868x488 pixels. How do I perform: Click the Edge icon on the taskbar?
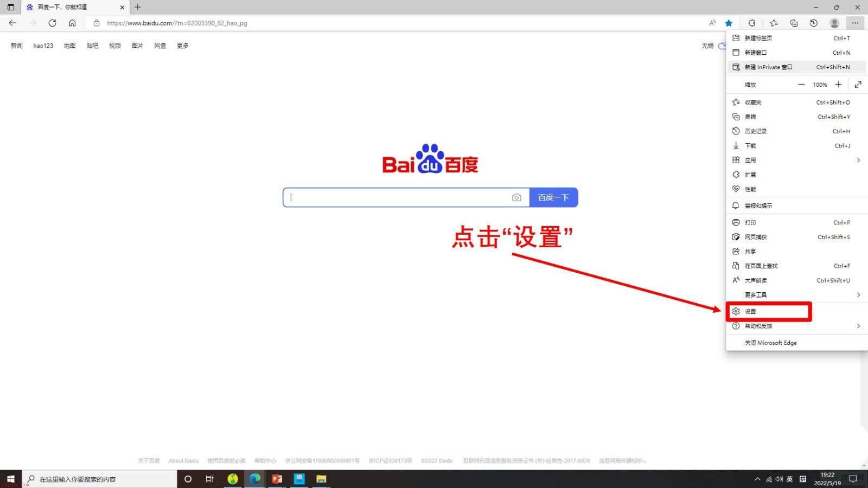point(255,479)
